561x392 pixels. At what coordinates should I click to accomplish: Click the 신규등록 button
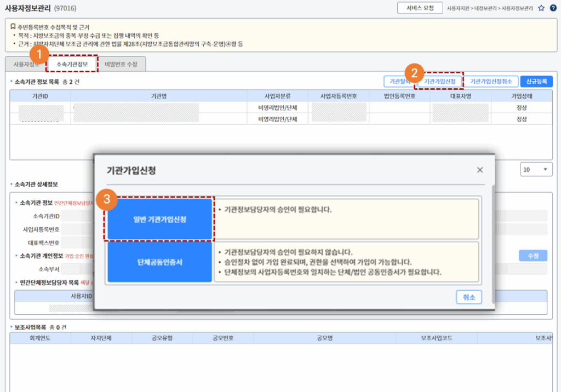tap(536, 82)
